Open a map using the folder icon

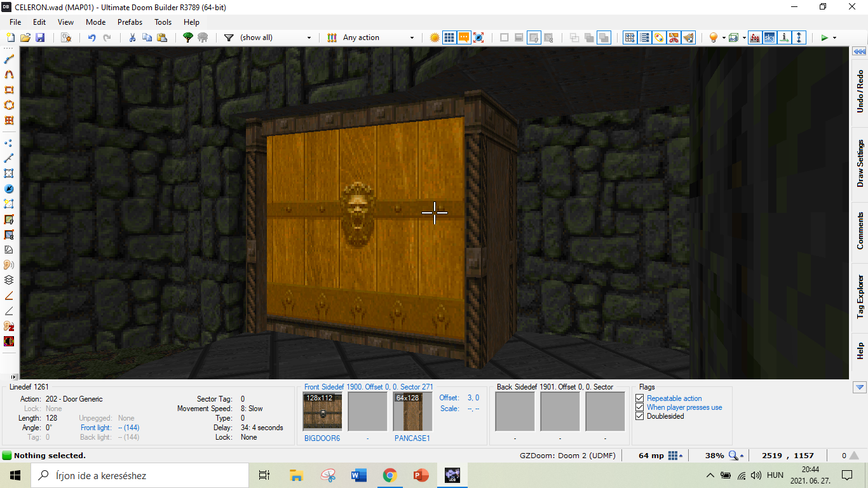pyautogui.click(x=25, y=37)
